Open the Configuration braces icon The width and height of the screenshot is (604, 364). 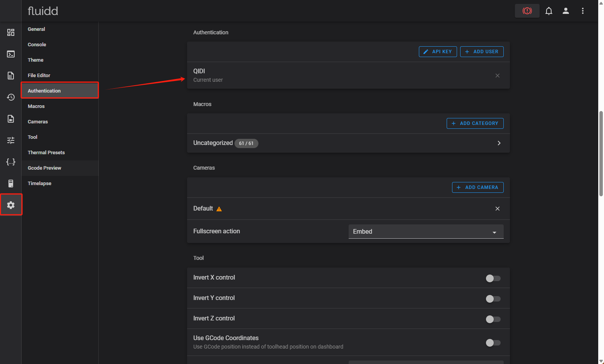[11, 162]
